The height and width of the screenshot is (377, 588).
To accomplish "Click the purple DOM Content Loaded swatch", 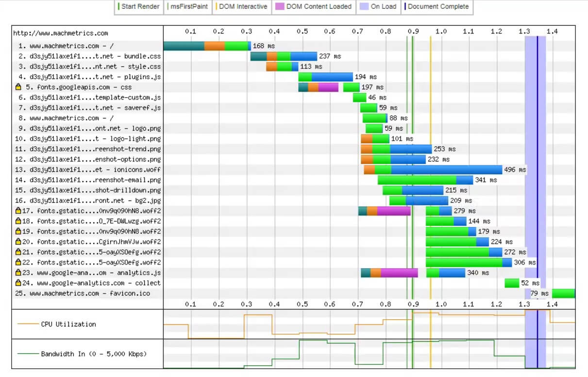I will point(279,7).
